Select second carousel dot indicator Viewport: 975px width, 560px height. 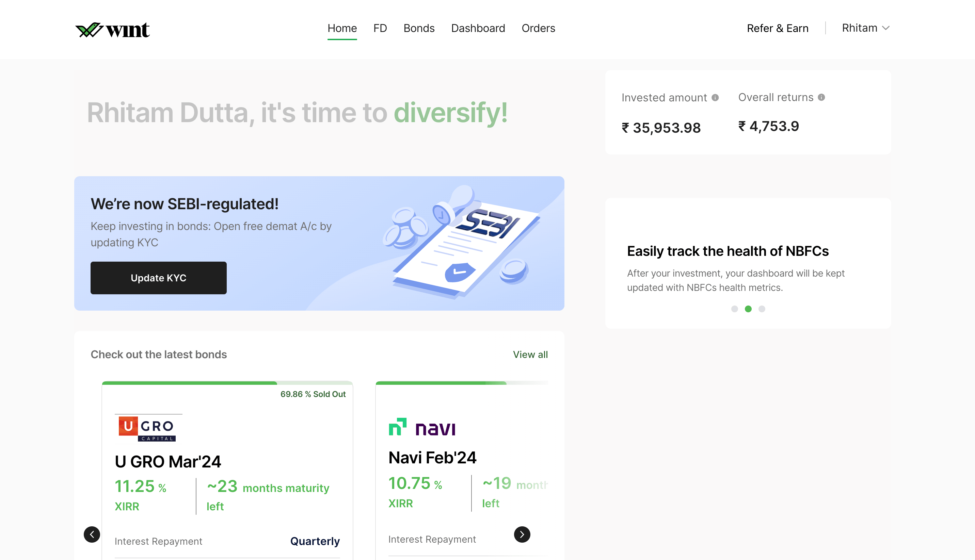(748, 309)
